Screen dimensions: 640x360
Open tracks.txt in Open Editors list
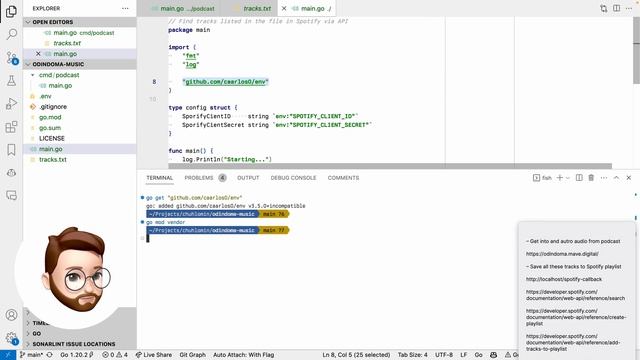tap(80, 43)
